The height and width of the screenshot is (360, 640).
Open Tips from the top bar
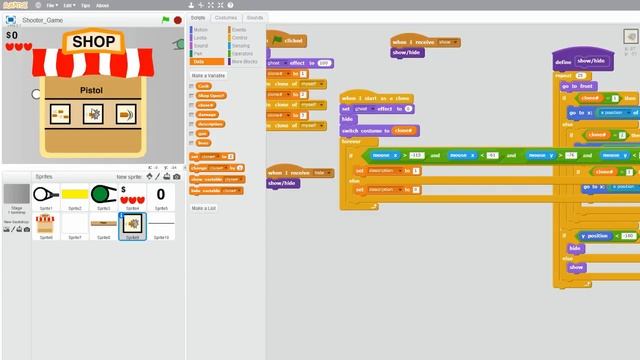point(85,5)
